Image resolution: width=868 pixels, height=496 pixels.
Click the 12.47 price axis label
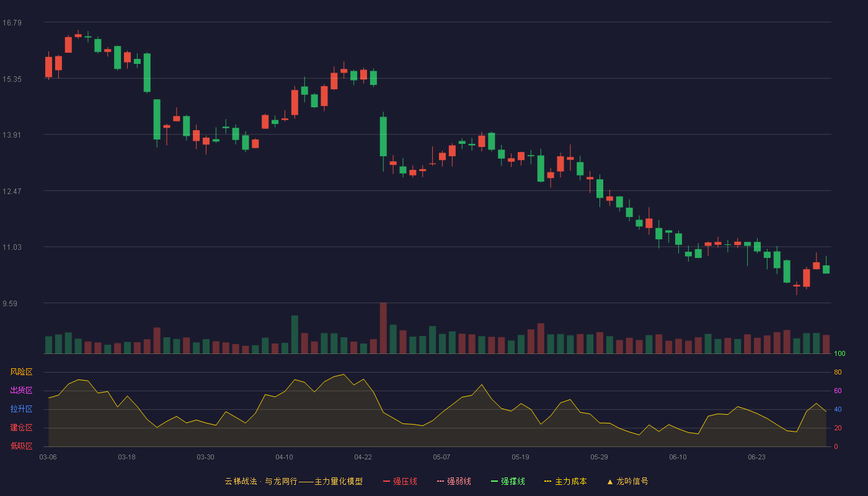[12, 192]
